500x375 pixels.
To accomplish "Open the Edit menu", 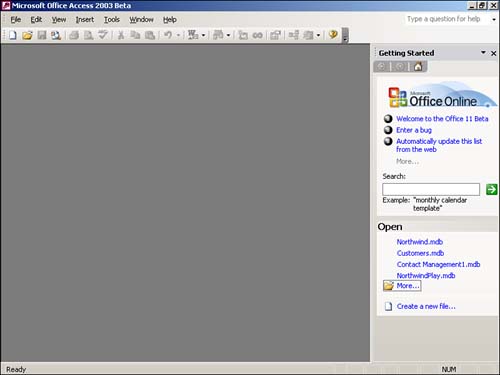I will [x=36, y=20].
